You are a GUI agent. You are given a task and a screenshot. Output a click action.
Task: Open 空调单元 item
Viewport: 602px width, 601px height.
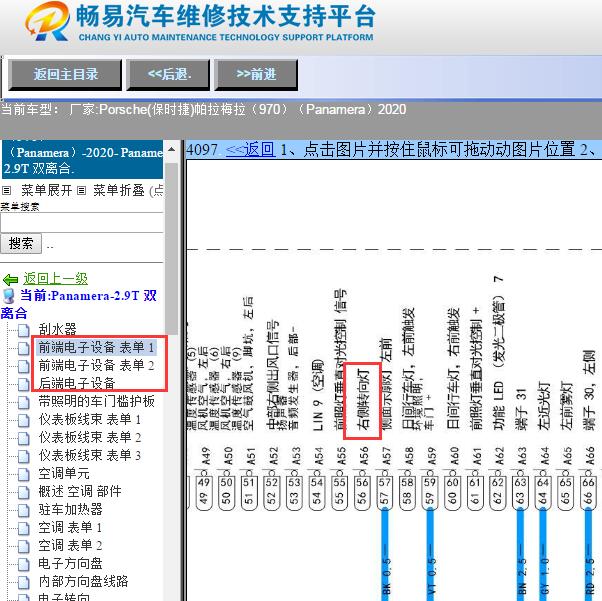pos(64,474)
